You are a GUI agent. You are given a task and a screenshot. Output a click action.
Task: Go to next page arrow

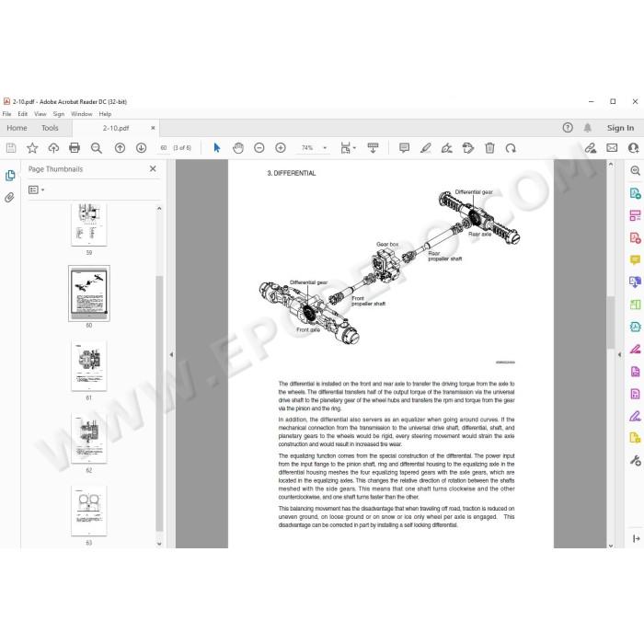tap(142, 148)
